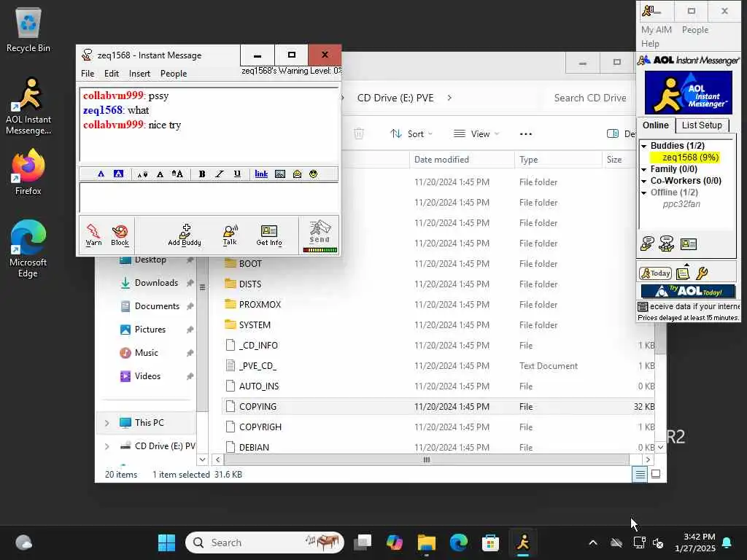Image resolution: width=747 pixels, height=560 pixels.
Task: Click the buddy chat group icon
Action: (x=666, y=244)
